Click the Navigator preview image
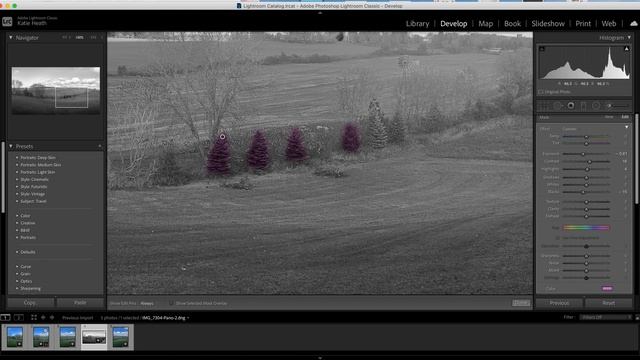This screenshot has width=640, height=360. pos(56,90)
